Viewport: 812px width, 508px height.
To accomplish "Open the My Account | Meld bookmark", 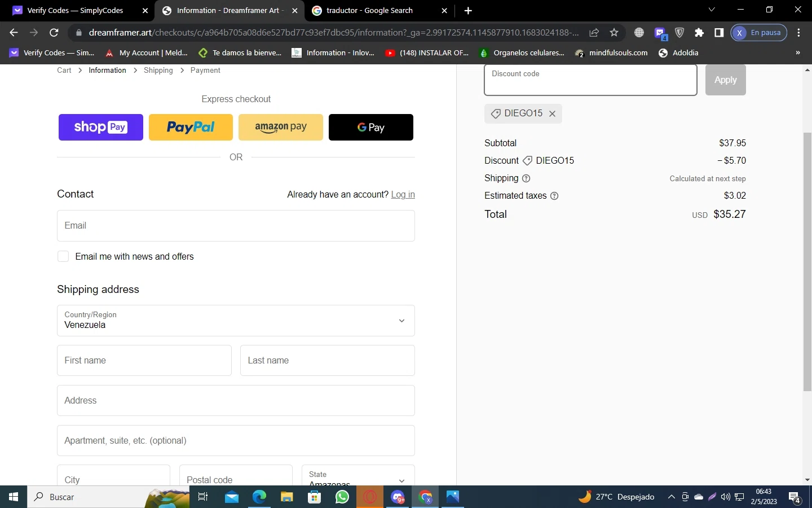I will click(x=147, y=52).
